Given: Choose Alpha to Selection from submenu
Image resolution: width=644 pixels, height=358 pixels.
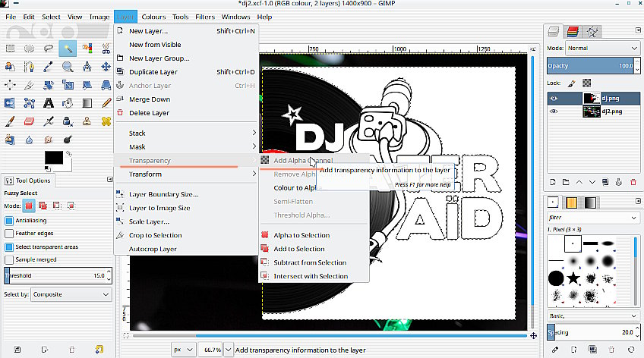Looking at the screenshot, I should pos(301,235).
